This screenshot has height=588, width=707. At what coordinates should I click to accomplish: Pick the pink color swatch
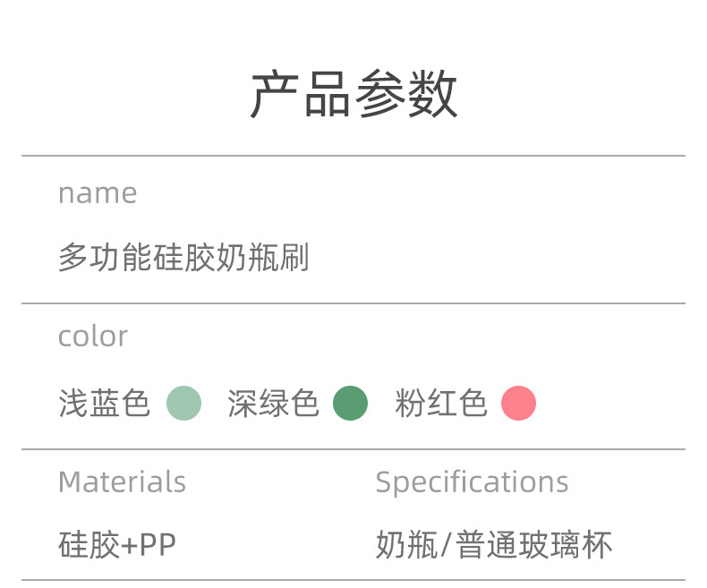click(518, 403)
